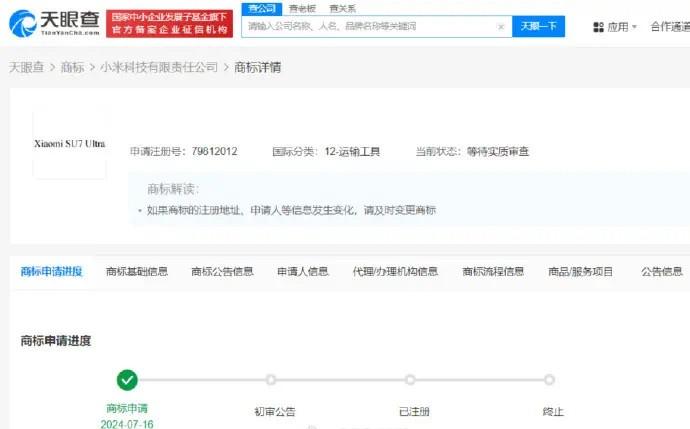Open the 商标公告信息 tab

click(x=222, y=271)
